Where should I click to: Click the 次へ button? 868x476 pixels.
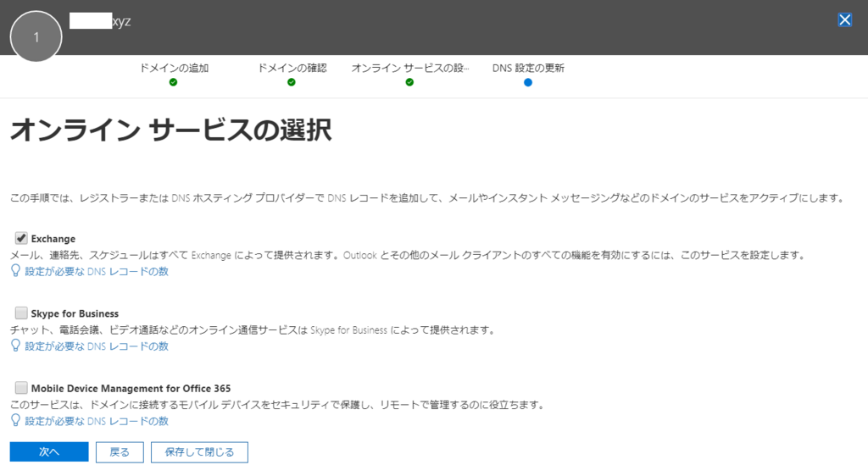(48, 451)
